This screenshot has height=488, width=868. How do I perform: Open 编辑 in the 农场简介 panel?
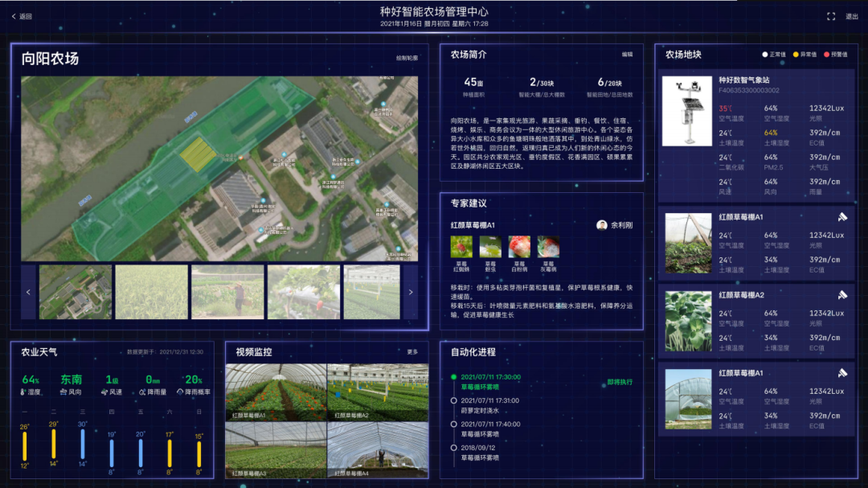click(x=627, y=55)
